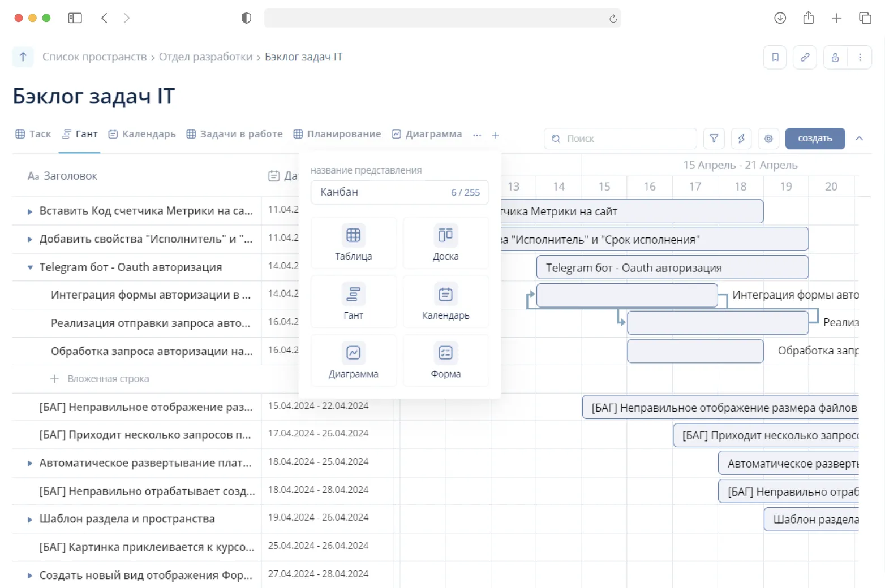Click date cell "15.04.2024 - 22.04.2024"
885x588 pixels.
click(x=318, y=406)
